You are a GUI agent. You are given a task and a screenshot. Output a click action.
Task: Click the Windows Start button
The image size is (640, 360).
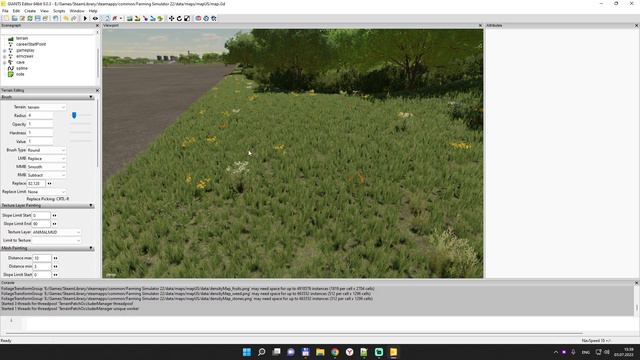click(x=247, y=352)
